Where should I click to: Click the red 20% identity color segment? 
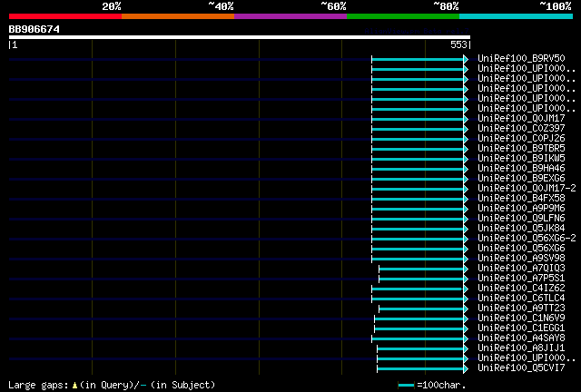[x=65, y=16]
